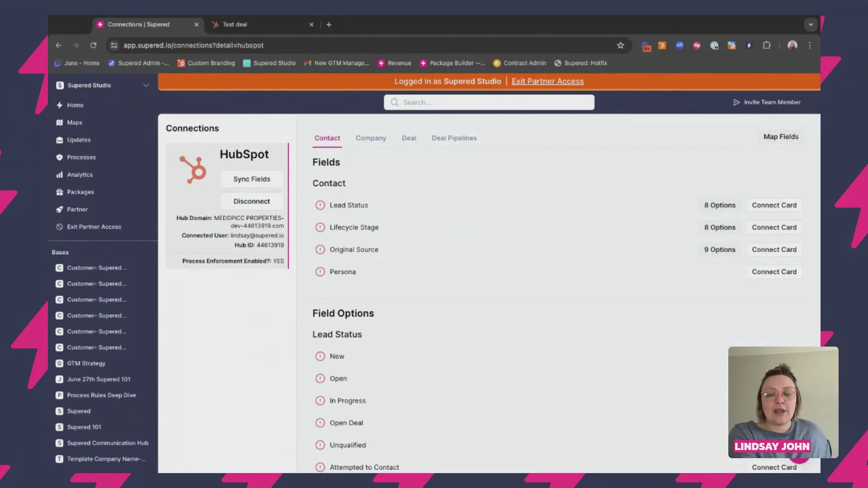Open the Chrome three-dot menu
Image resolution: width=868 pixels, height=488 pixels.
click(810, 45)
